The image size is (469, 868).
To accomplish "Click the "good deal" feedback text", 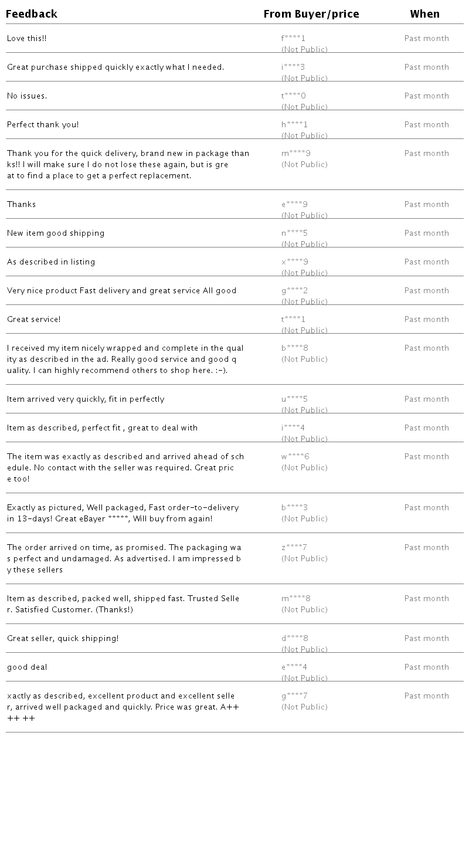I will 27,667.
